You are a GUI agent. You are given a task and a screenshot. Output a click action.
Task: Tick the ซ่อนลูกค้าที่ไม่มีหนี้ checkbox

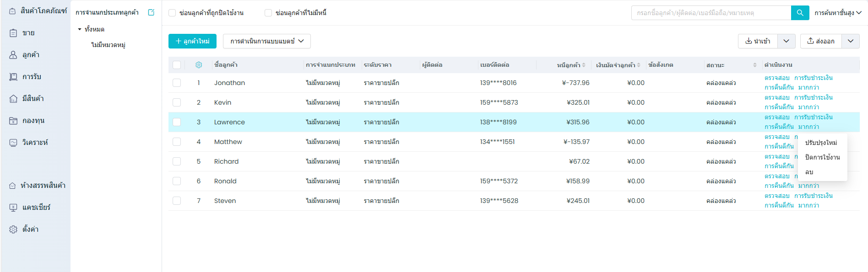click(x=268, y=13)
